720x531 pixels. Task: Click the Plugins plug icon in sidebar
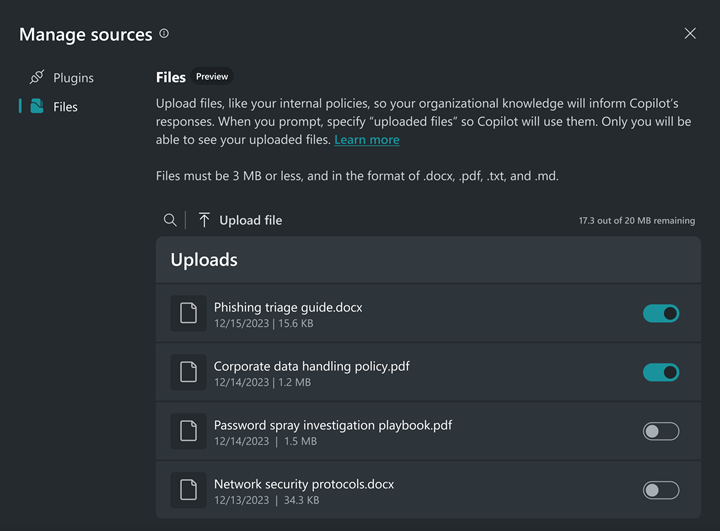coord(37,77)
